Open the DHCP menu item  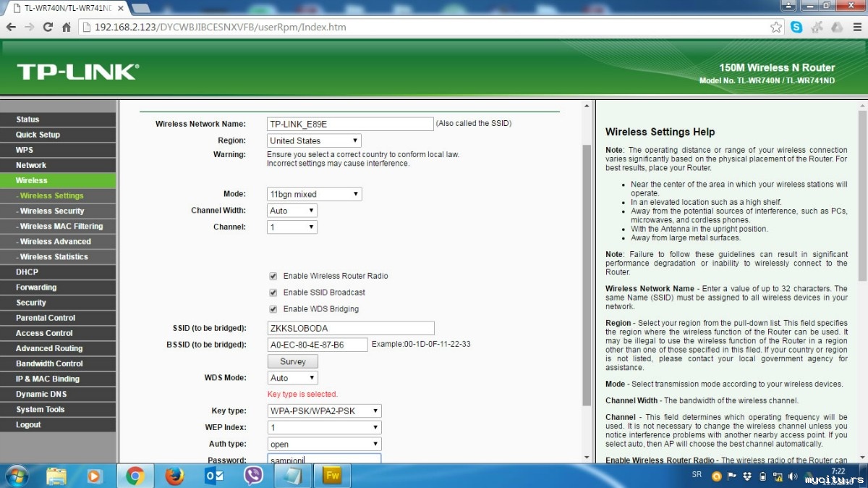coord(58,272)
